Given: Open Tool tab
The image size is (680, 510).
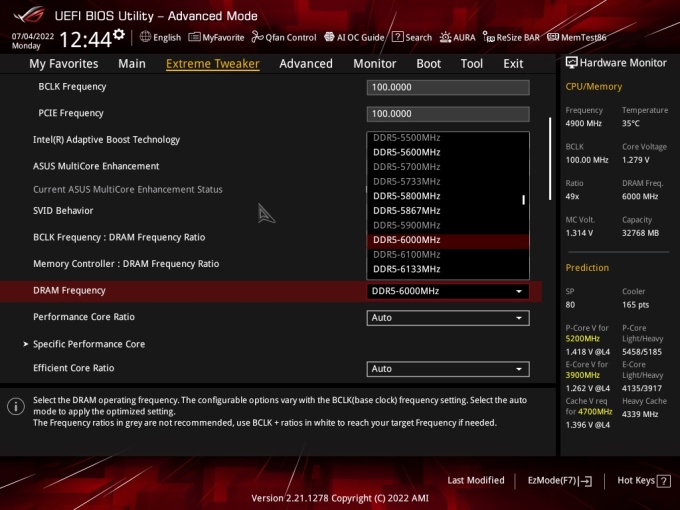Looking at the screenshot, I should coord(471,64).
